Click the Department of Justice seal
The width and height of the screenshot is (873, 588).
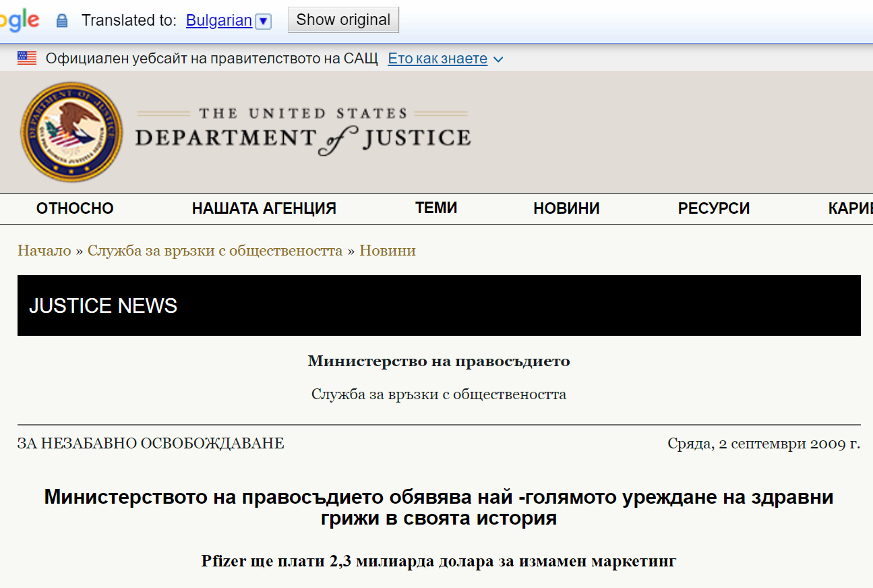71,132
